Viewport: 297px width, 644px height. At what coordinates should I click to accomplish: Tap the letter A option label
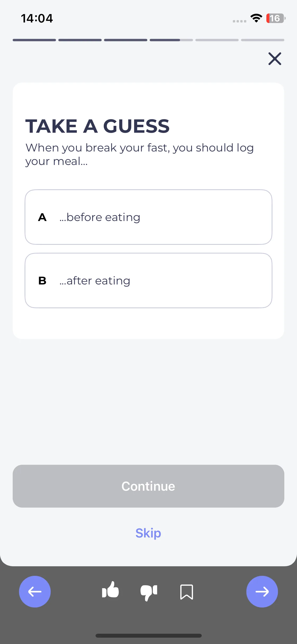click(x=42, y=217)
